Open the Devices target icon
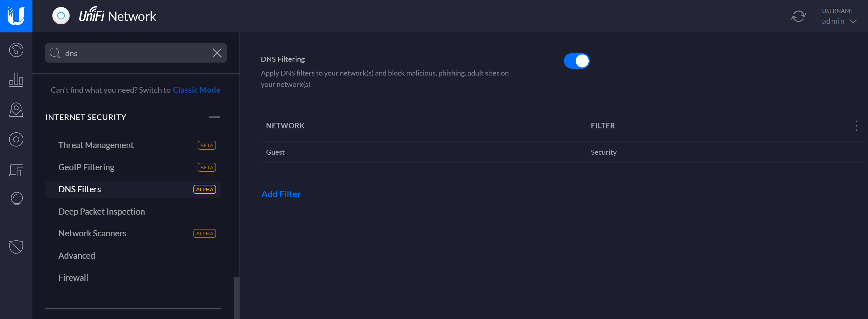 point(16,139)
